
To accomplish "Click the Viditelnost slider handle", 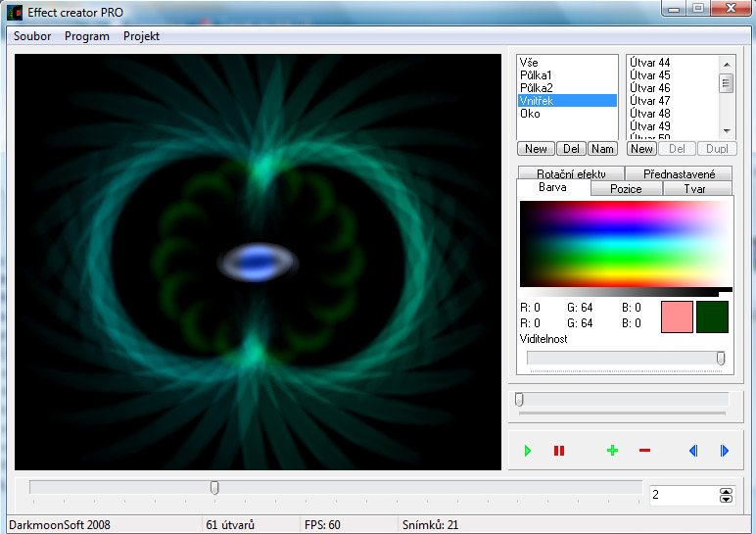I will point(721,359).
